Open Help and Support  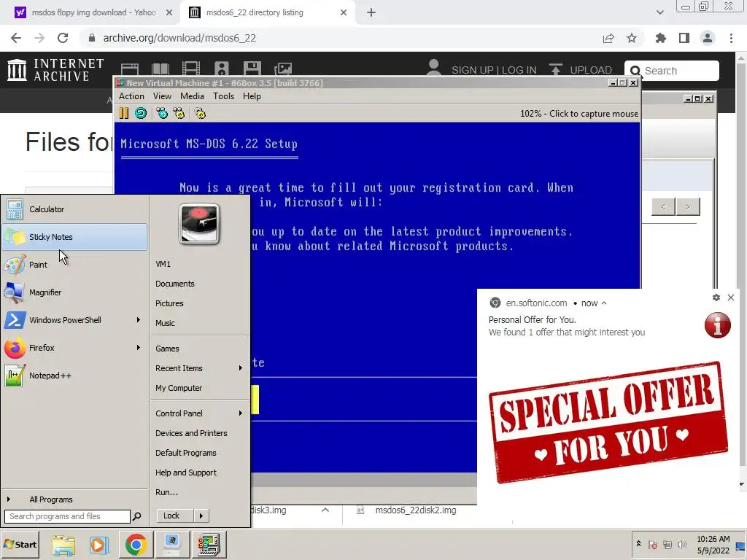(199, 472)
